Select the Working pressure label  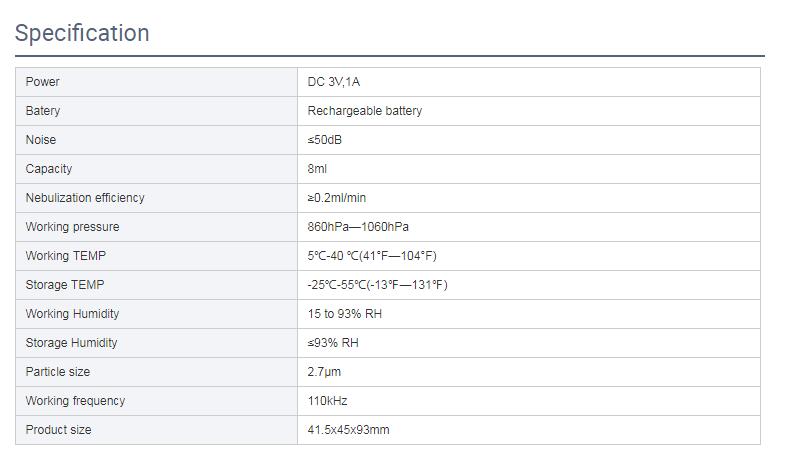coord(72,227)
